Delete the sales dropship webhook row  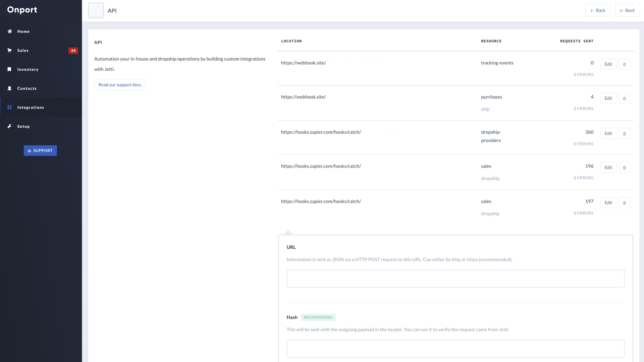[624, 167]
